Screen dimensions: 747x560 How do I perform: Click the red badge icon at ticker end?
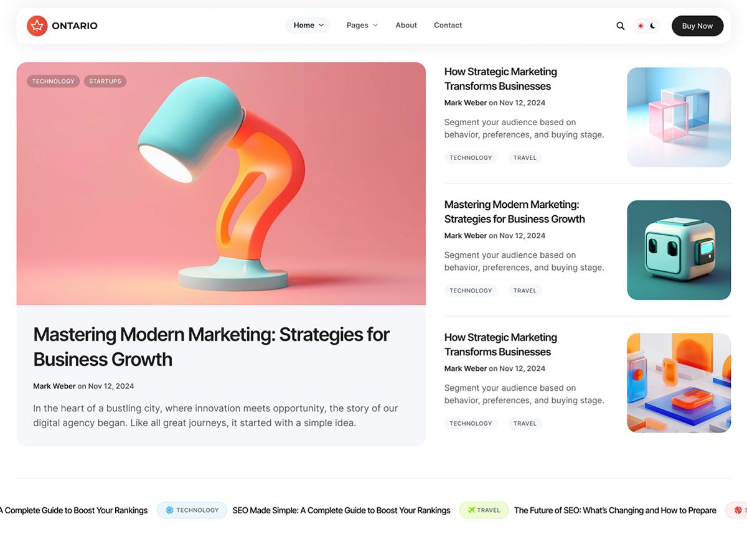click(x=738, y=510)
